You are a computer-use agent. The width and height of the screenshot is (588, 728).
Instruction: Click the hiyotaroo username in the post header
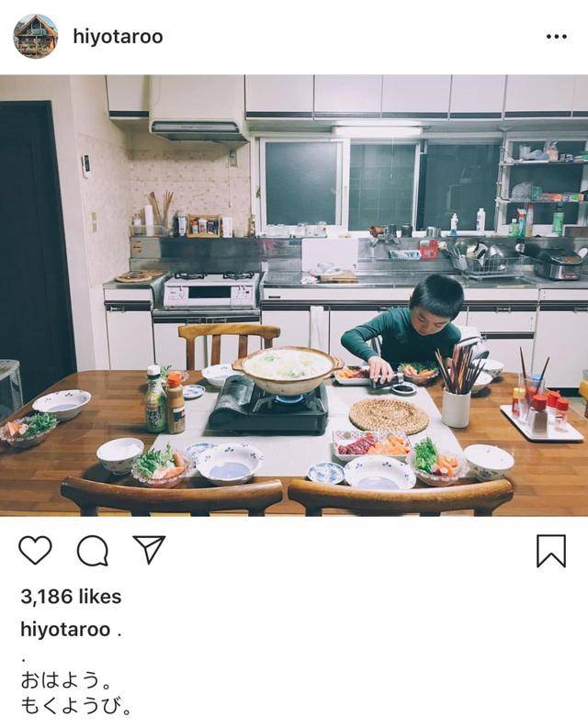coord(119,37)
